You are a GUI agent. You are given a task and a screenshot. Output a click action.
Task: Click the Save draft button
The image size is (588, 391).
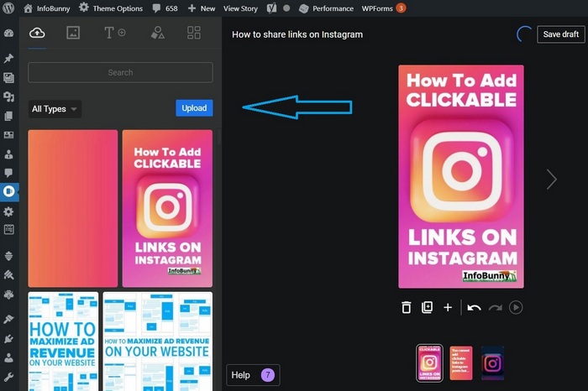[x=560, y=34]
